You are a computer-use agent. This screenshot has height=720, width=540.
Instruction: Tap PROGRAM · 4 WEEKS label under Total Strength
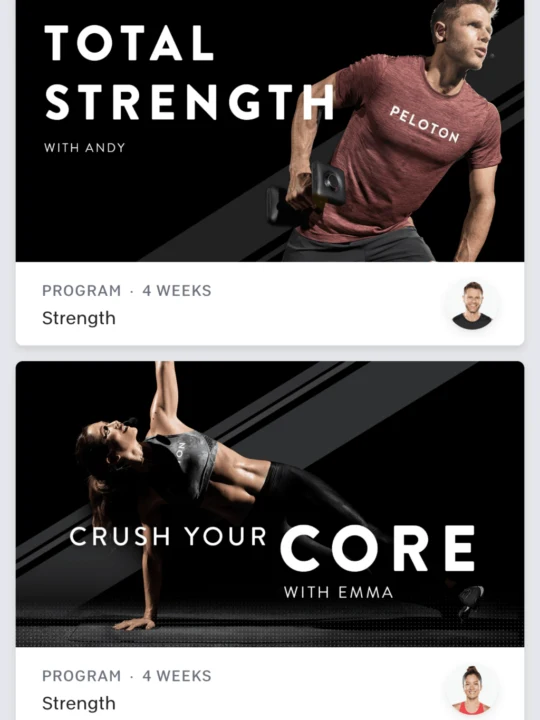click(x=127, y=291)
